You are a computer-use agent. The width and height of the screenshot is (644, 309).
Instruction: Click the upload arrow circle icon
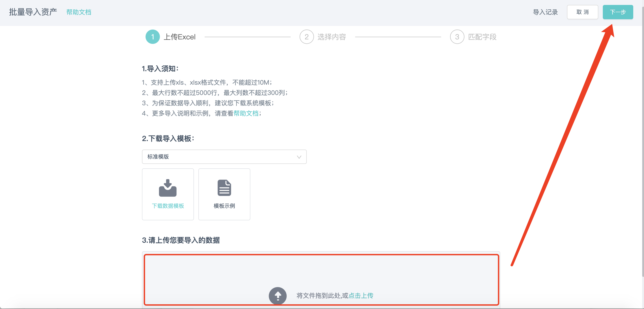(x=277, y=296)
